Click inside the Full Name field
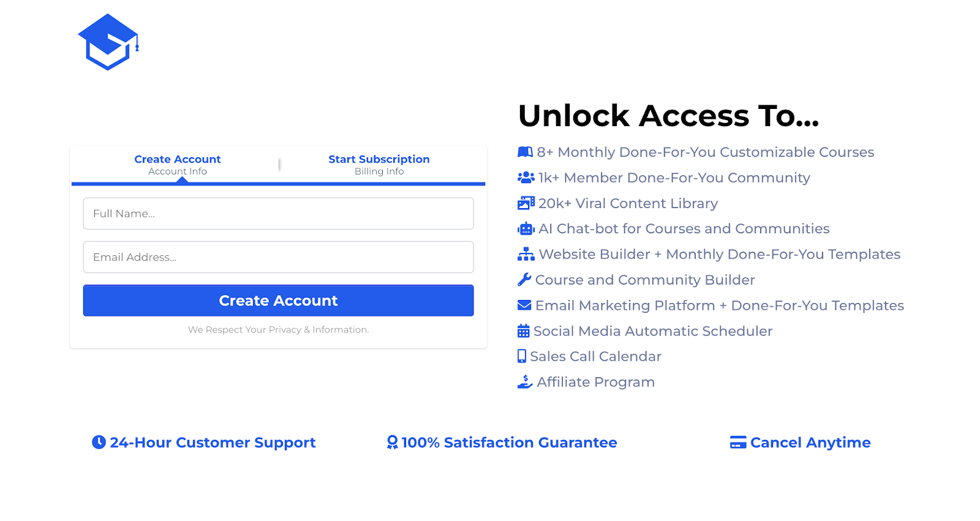Viewport: 980px width, 521px height. 278,213
